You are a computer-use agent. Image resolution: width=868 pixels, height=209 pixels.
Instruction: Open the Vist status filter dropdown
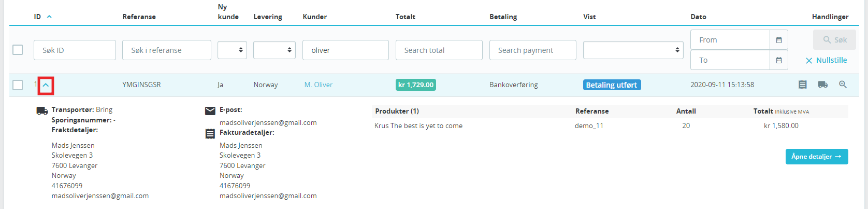[633, 50]
